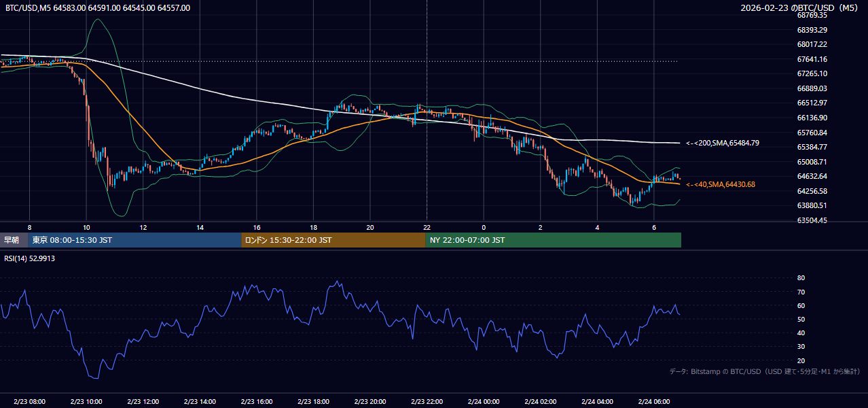This screenshot has height=408, width=868.
Task: Select the NY 22:00-07:00 JST session bar
Action: 554,240
